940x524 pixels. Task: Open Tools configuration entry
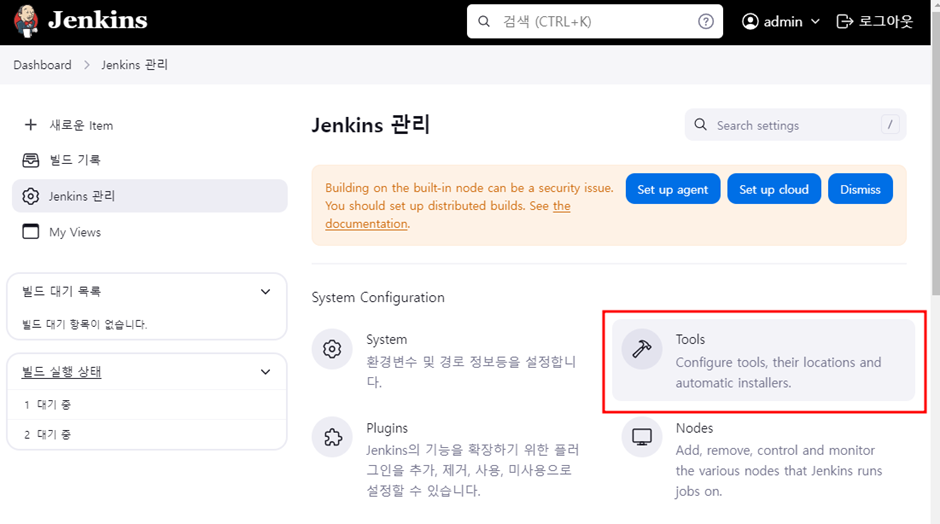[x=763, y=360]
